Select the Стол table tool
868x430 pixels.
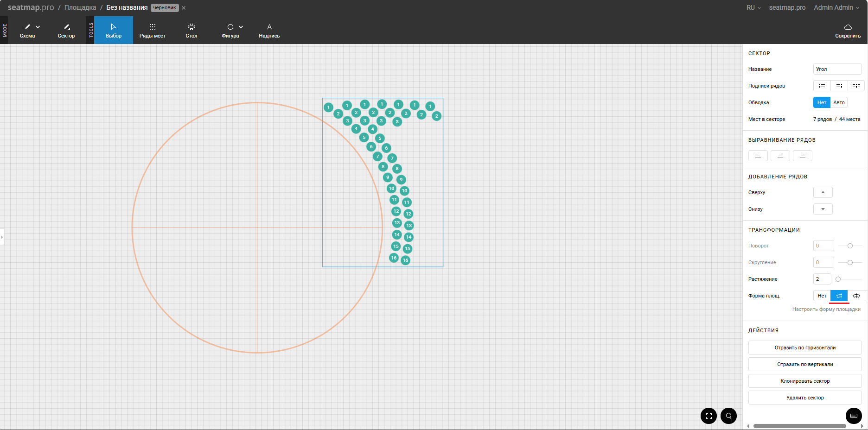pos(191,31)
